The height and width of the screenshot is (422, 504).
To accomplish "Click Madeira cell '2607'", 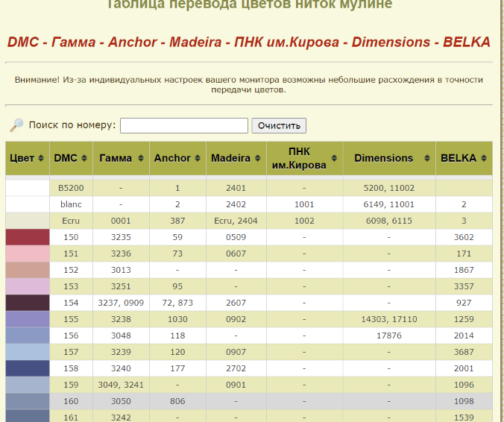I will pos(236,303).
